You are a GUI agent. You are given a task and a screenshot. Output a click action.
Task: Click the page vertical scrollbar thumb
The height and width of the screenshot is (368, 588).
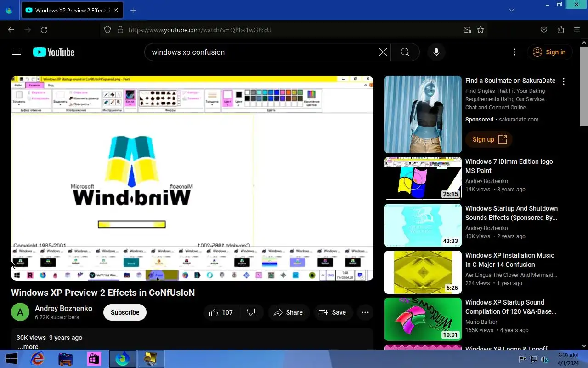pyautogui.click(x=584, y=86)
